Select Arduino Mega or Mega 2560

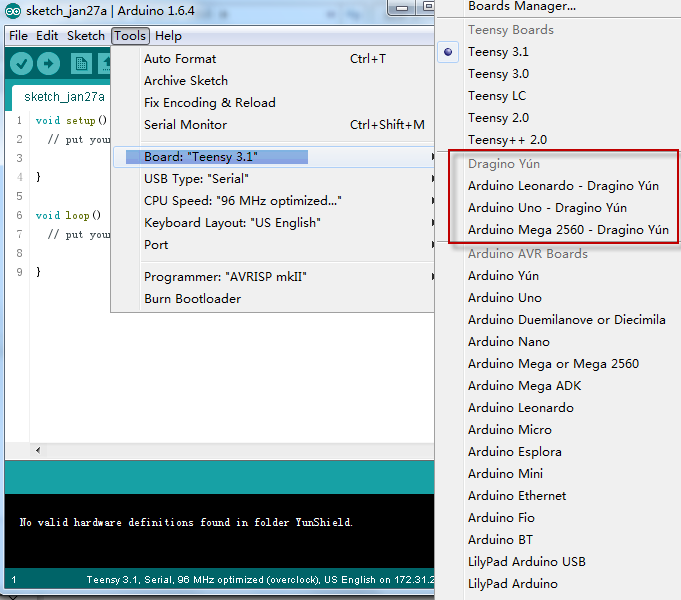pyautogui.click(x=553, y=364)
